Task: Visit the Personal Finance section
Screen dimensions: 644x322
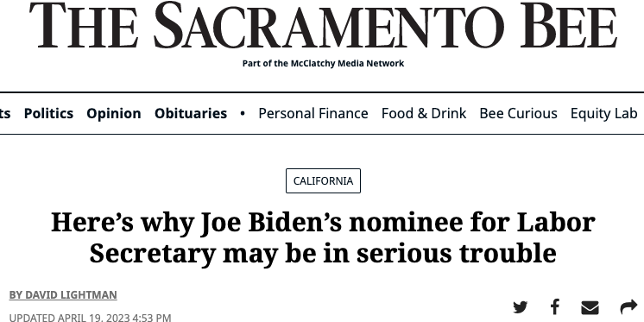Action: [313, 113]
